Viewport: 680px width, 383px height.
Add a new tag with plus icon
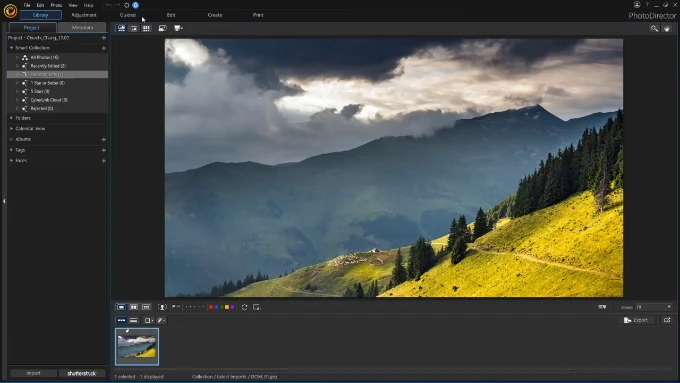click(104, 150)
